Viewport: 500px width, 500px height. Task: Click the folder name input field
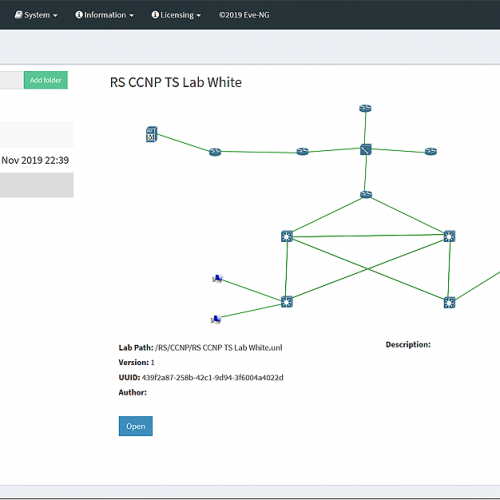point(12,80)
